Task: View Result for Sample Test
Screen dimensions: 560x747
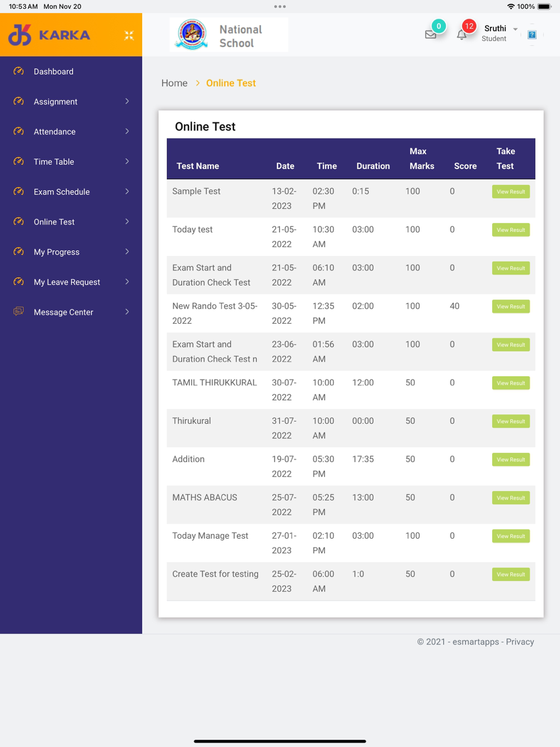Action: 511,192
